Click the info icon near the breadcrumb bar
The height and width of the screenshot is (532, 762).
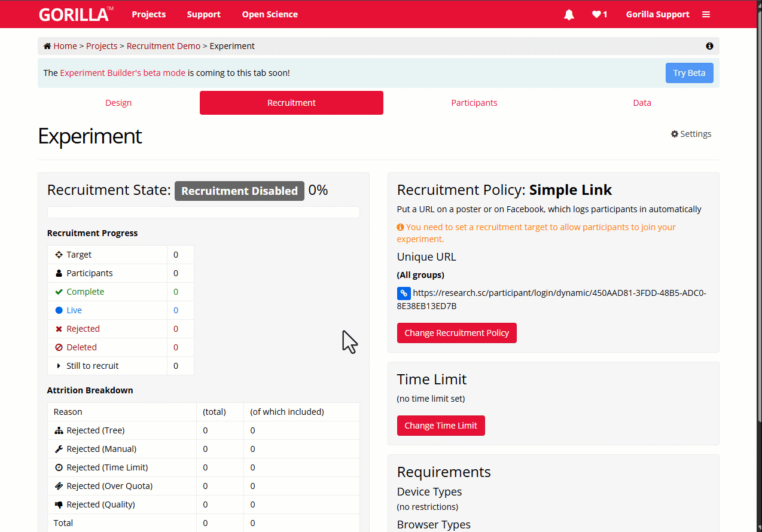coord(709,45)
